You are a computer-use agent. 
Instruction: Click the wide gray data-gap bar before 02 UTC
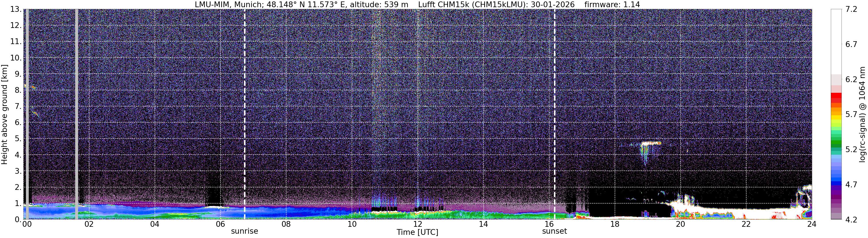pyautogui.click(x=77, y=114)
